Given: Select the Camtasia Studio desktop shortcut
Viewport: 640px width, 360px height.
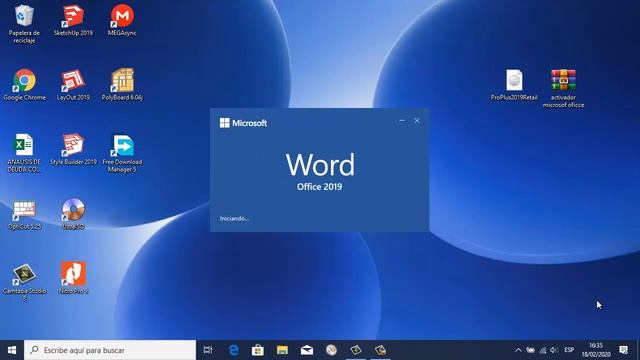Looking at the screenshot, I should pyautogui.click(x=24, y=282).
